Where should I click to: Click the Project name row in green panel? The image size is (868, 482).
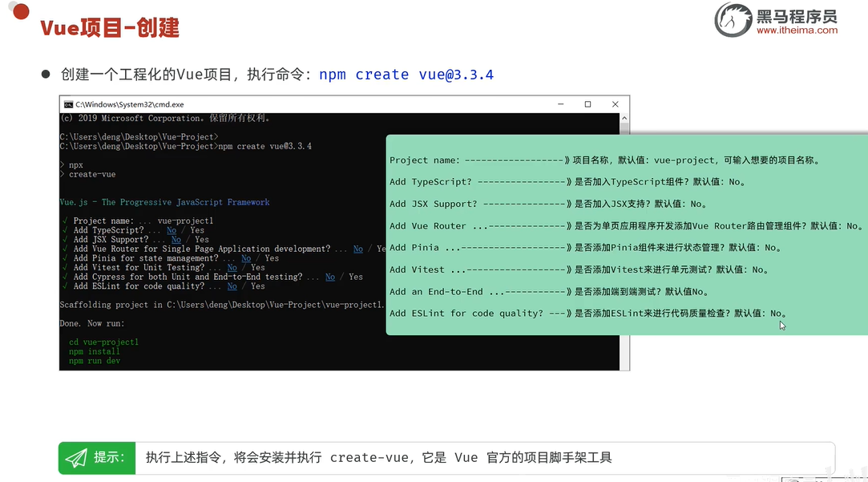[604, 160]
